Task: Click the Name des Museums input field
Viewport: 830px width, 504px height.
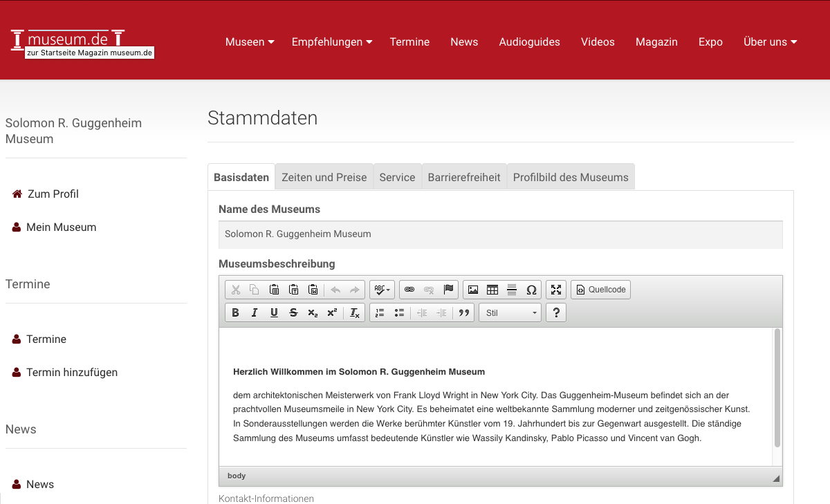Action: point(501,234)
